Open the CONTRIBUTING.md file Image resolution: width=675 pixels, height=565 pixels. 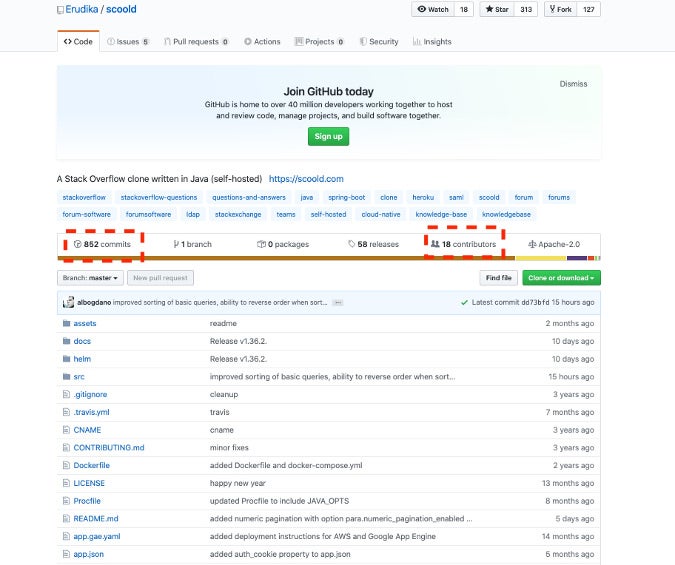pos(109,447)
